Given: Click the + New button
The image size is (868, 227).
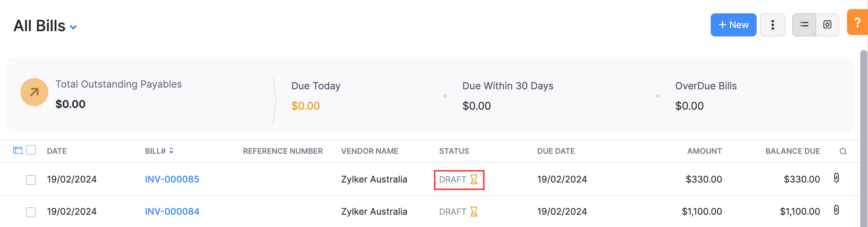Looking at the screenshot, I should coord(733,25).
